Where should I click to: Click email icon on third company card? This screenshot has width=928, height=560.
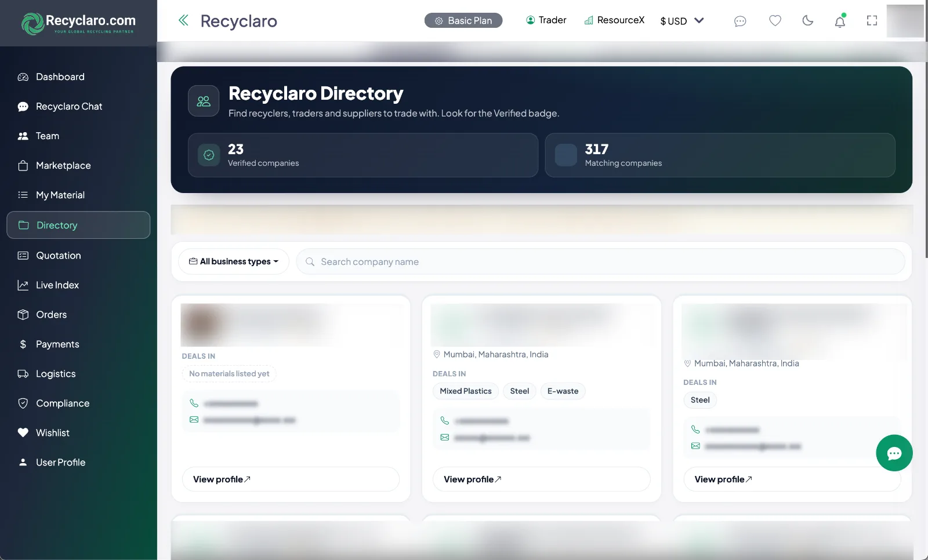695,446
